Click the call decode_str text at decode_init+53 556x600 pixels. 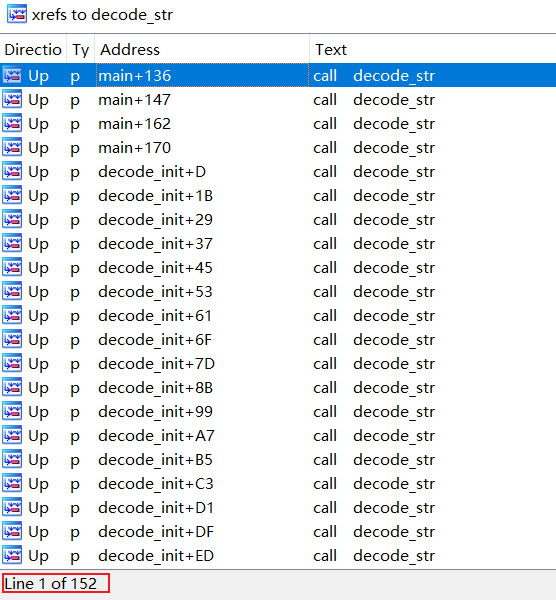click(374, 292)
